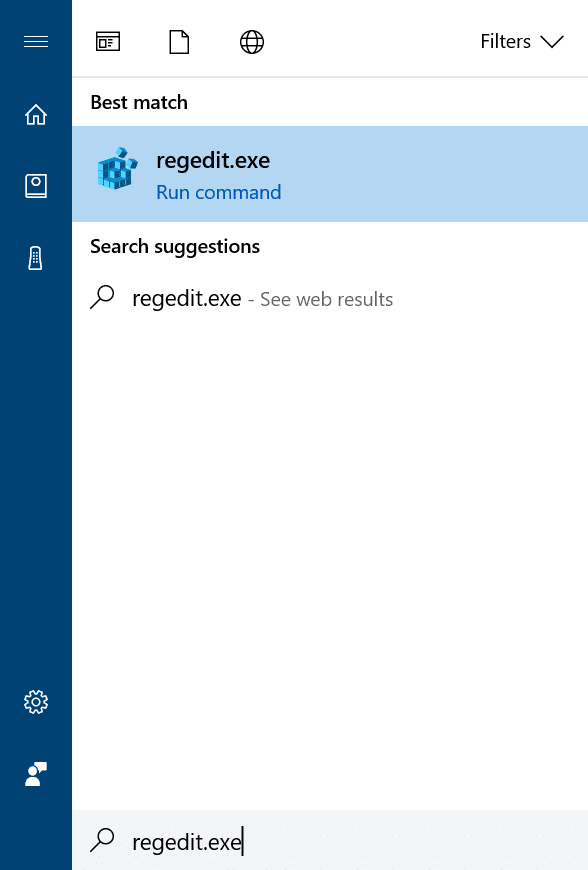
Task: Click the magnifier beside the regedit.exe suggestion
Action: [102, 296]
